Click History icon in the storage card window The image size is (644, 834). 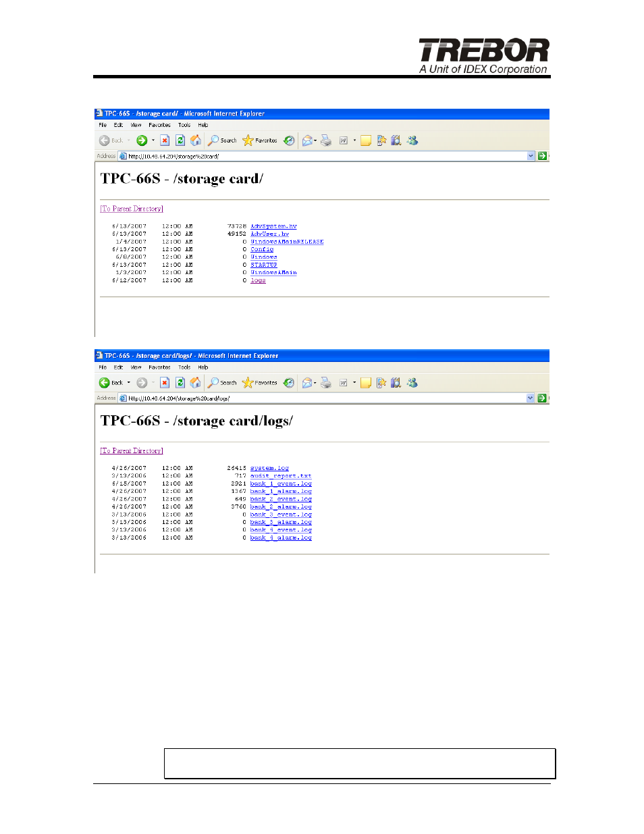289,140
